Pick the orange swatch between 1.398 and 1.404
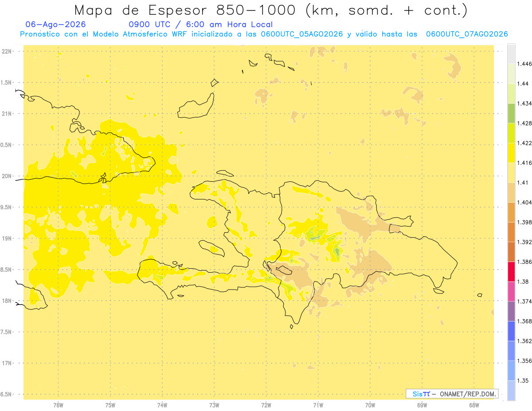532x411 pixels. click(x=511, y=212)
